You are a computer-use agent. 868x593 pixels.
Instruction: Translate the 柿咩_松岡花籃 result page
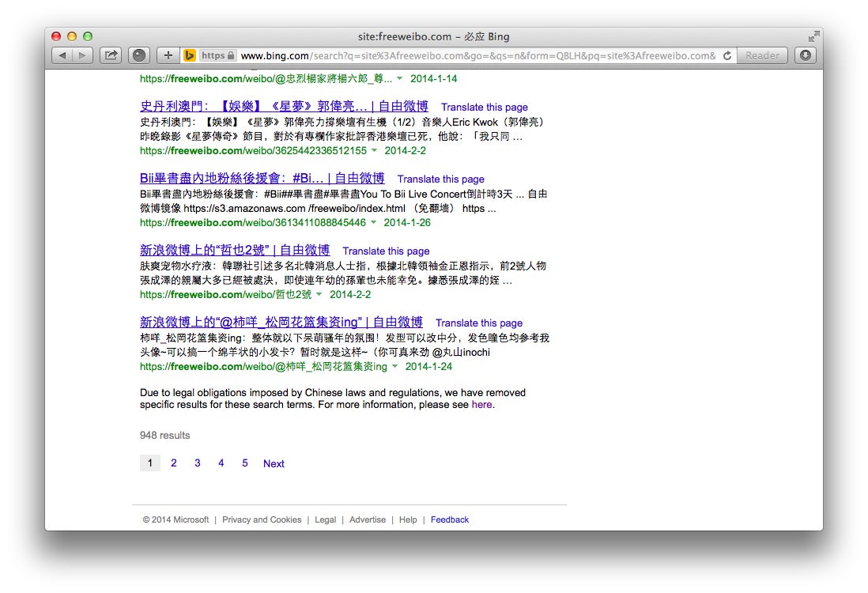click(x=479, y=323)
